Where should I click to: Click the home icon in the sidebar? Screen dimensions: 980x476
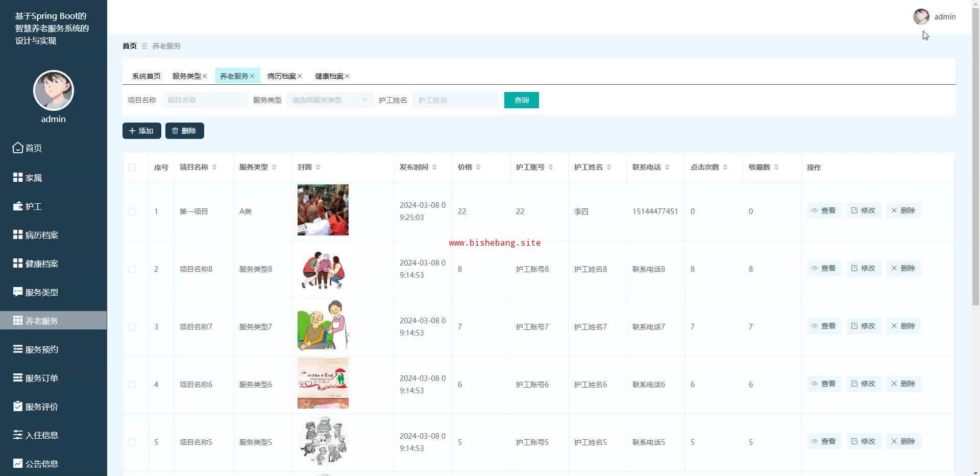click(x=18, y=148)
